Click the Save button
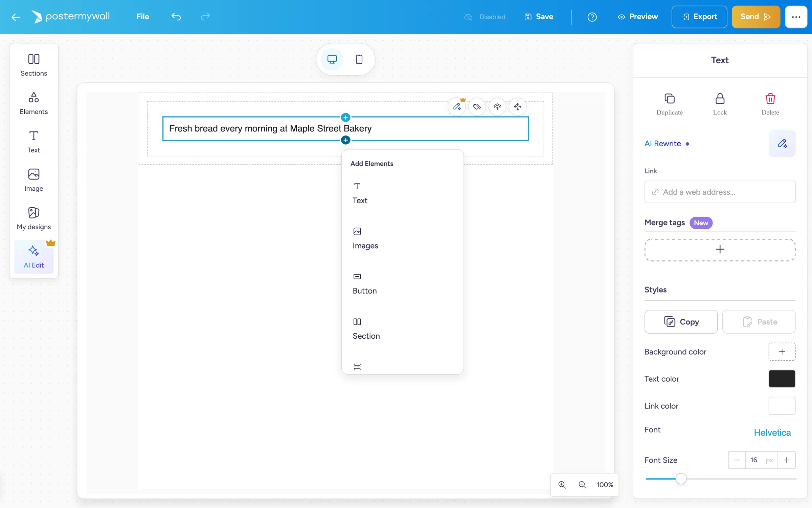 click(x=539, y=17)
